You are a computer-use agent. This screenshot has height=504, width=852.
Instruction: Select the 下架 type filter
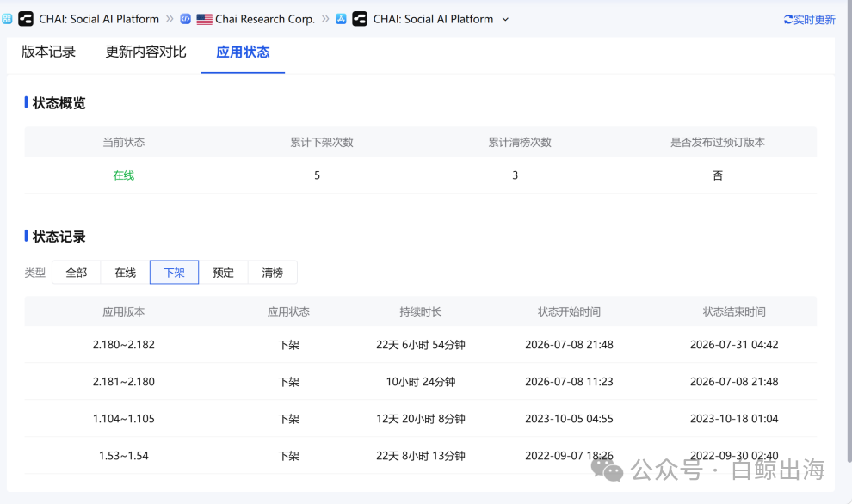(x=174, y=273)
